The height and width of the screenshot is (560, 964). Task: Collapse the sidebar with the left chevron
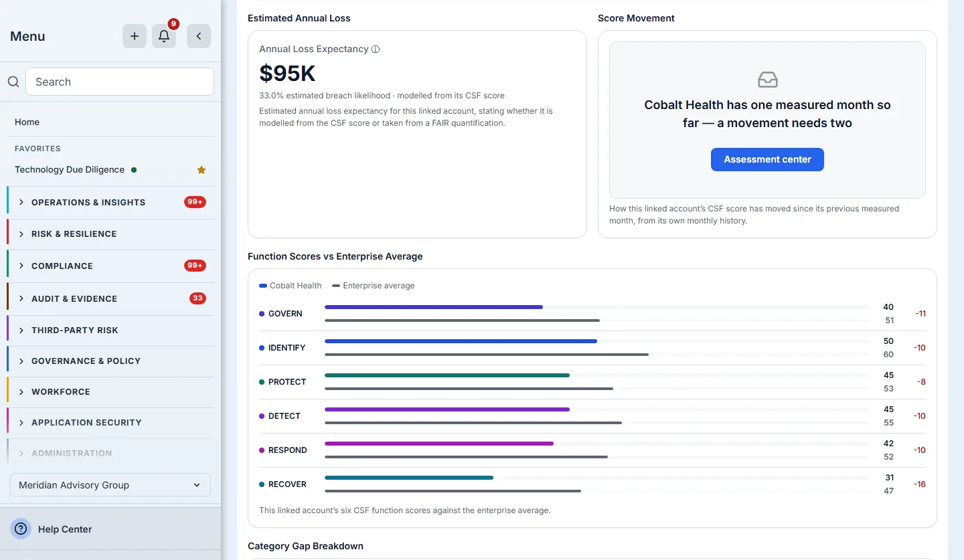[199, 36]
